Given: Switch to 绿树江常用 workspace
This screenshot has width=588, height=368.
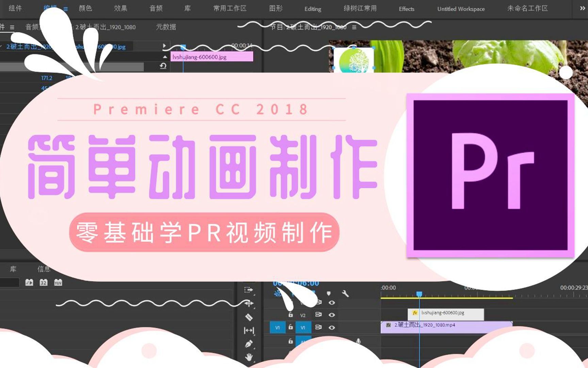Looking at the screenshot, I should (360, 9).
